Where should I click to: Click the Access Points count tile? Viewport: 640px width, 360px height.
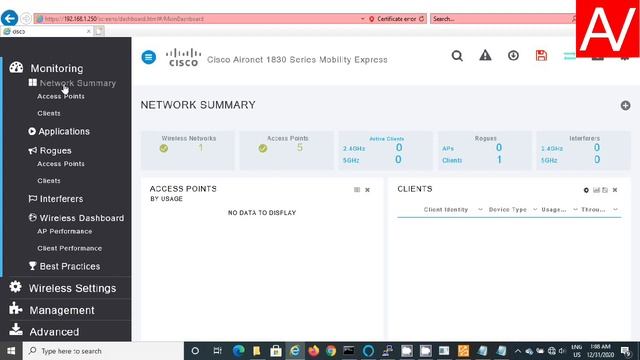[x=287, y=150]
